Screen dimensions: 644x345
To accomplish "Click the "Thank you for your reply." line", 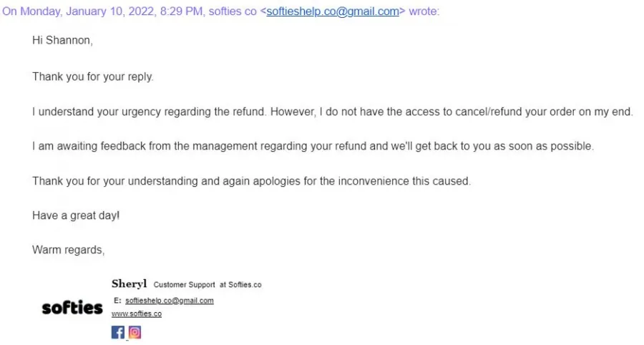I will click(x=93, y=77).
